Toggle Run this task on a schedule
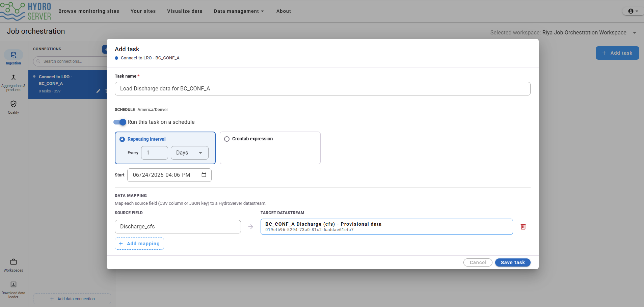 click(120, 122)
